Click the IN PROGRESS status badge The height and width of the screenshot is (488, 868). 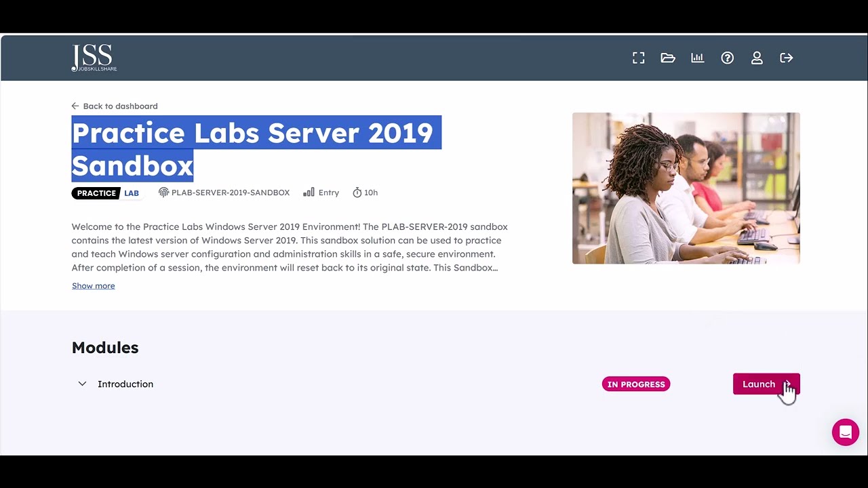point(636,384)
